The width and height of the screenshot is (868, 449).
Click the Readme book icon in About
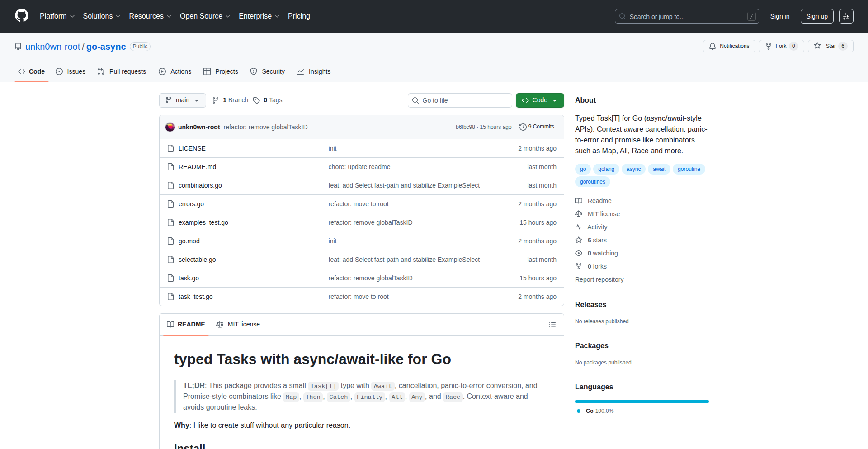(x=579, y=200)
